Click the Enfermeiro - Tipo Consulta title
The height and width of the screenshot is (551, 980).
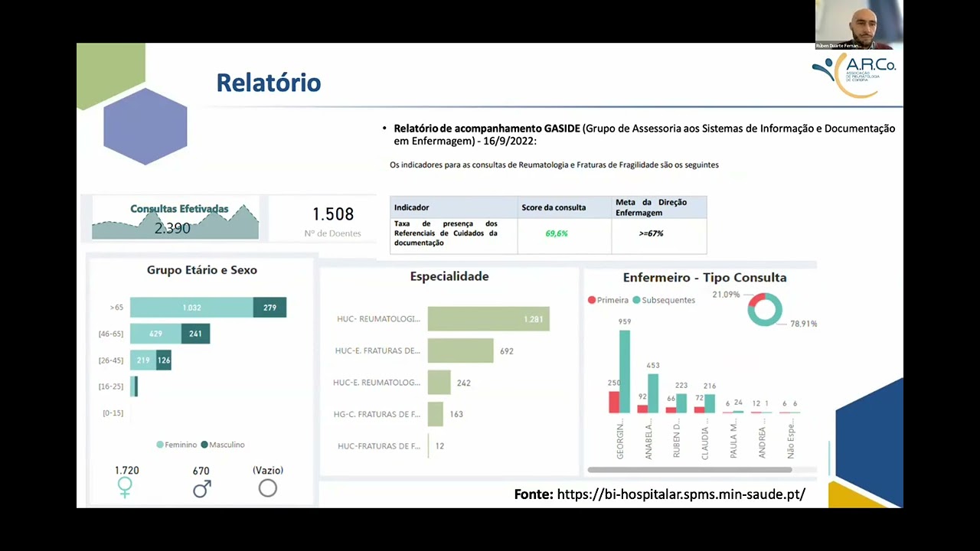[x=705, y=278]
